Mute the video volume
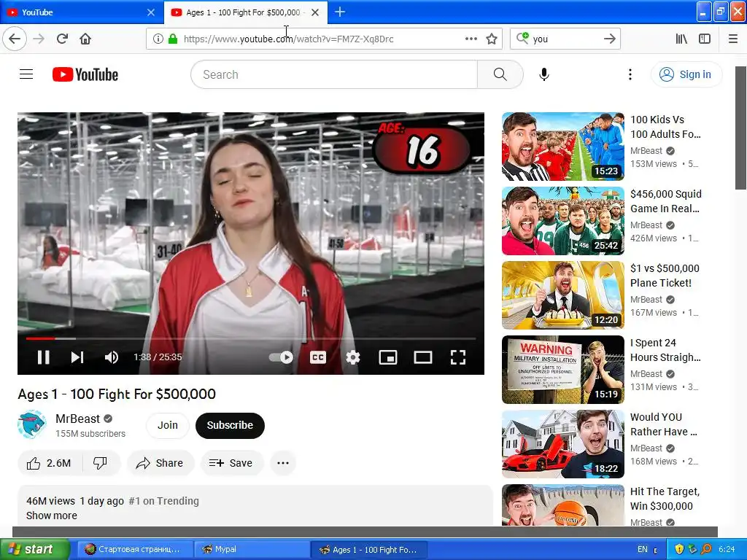The height and width of the screenshot is (560, 747). [x=111, y=357]
